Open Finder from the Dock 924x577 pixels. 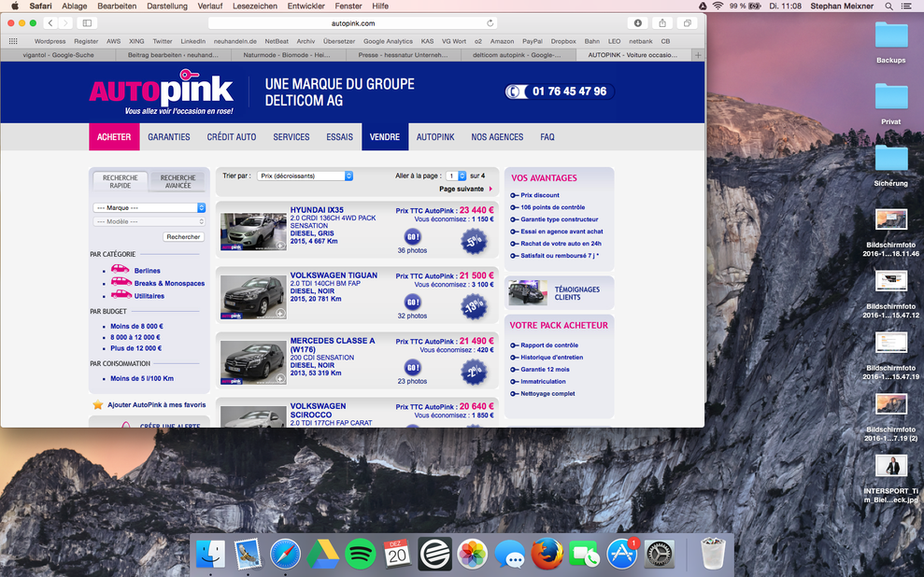tap(210, 554)
